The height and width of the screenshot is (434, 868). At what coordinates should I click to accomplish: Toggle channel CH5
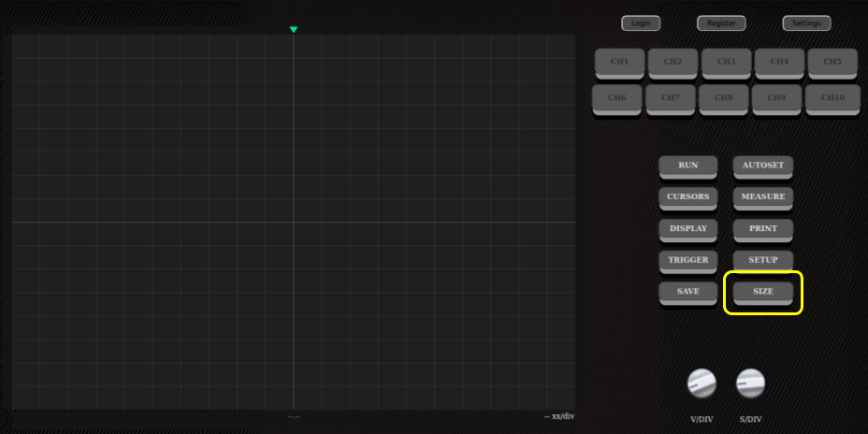pyautogui.click(x=832, y=64)
